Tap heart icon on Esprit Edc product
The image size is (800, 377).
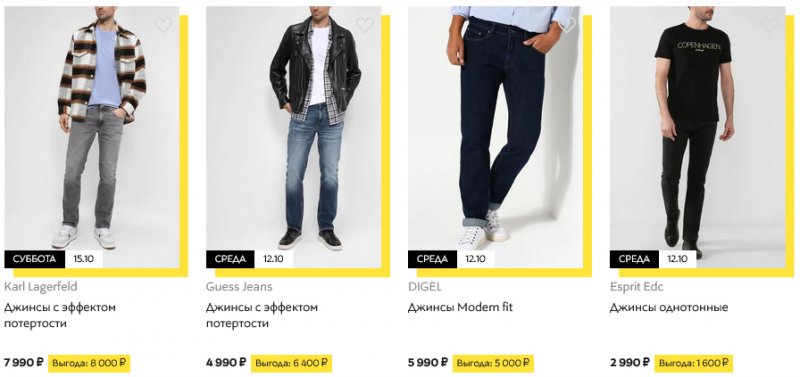pyautogui.click(x=768, y=24)
